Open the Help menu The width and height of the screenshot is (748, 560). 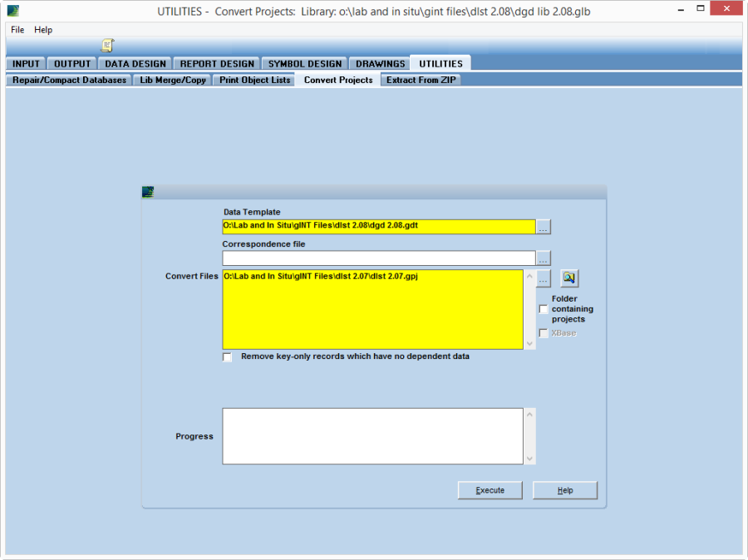[43, 30]
